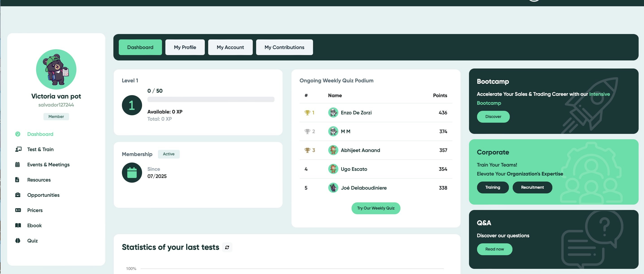Viewport: 644px width, 274px height.
Task: Click the name Ugo Escato
Action: tap(354, 169)
